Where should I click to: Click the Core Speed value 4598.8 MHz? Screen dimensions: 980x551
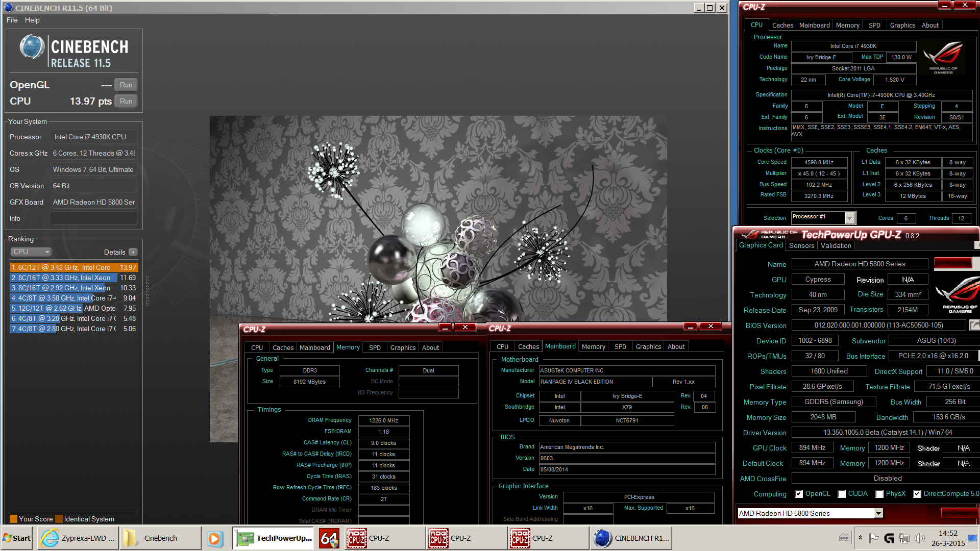pyautogui.click(x=819, y=162)
